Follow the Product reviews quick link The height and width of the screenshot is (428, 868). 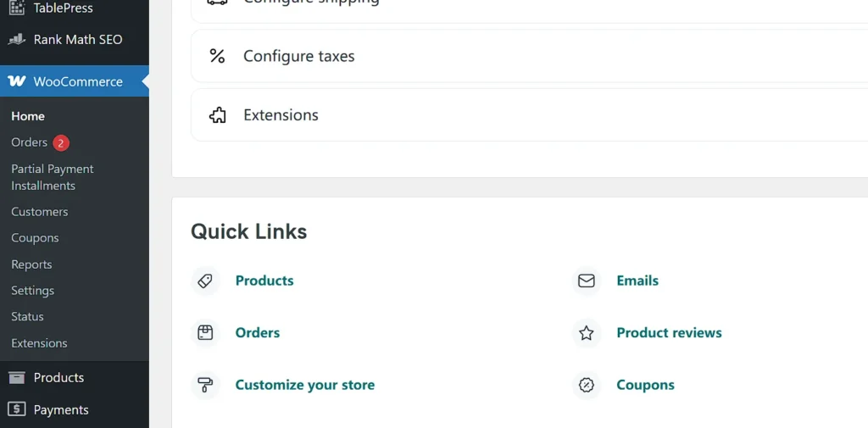click(x=670, y=333)
